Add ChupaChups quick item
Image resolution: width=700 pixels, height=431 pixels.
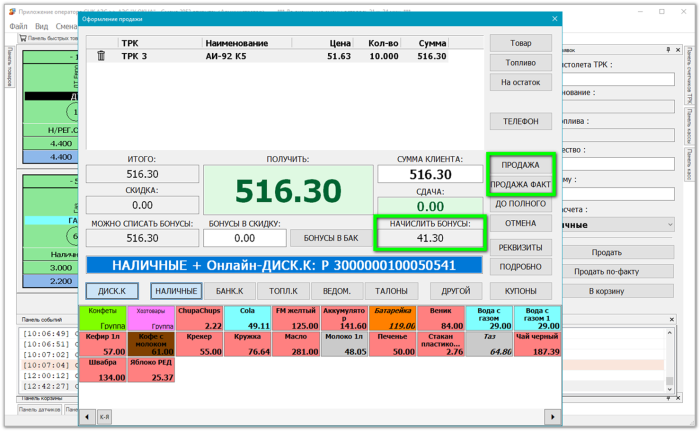199,318
